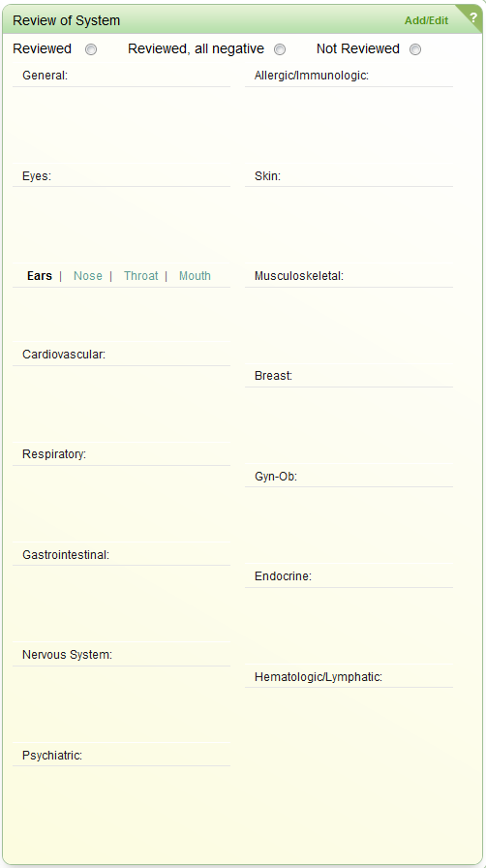Click the Cardiovascular section heading
486x868 pixels.
coord(64,355)
